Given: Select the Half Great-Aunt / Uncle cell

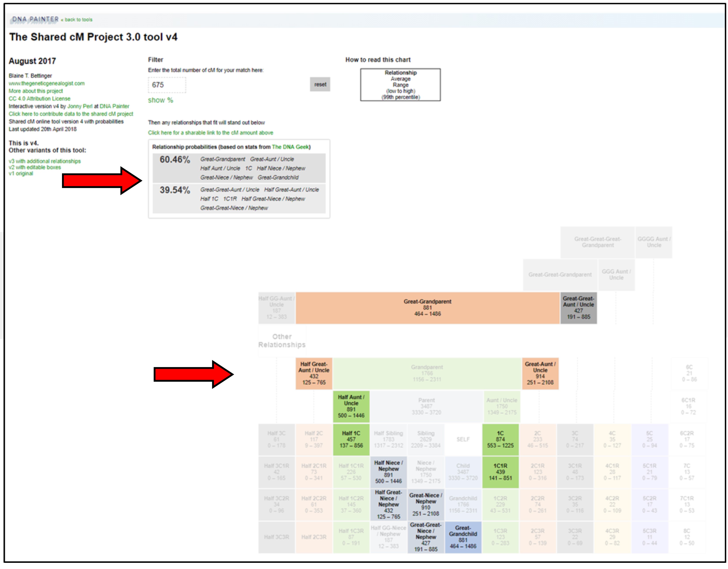Looking at the screenshot, I should click(x=314, y=373).
